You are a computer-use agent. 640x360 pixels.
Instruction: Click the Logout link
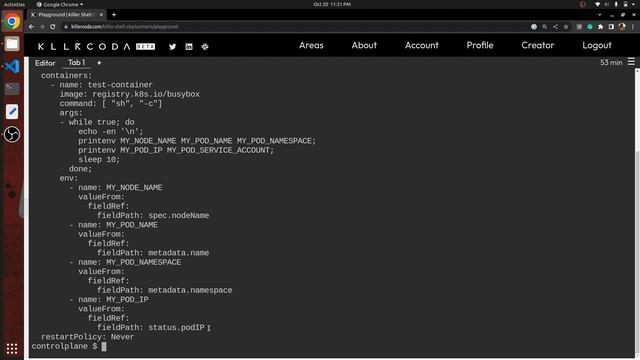pyautogui.click(x=597, y=45)
